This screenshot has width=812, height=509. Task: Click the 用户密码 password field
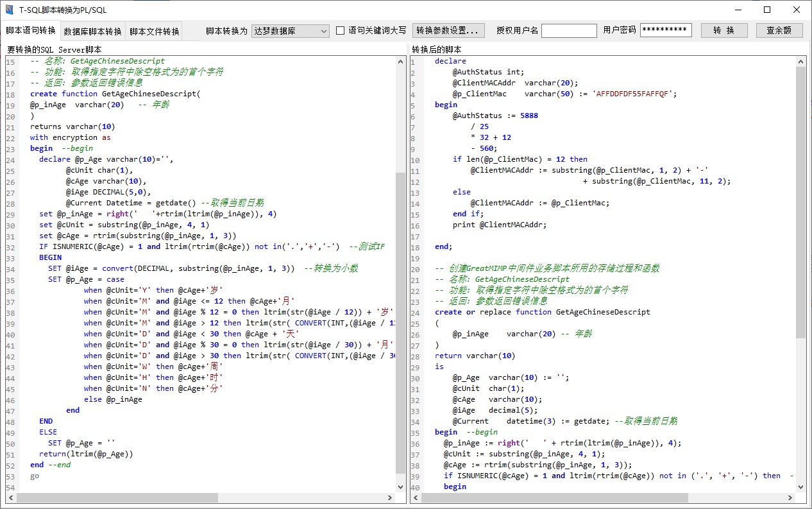point(665,31)
